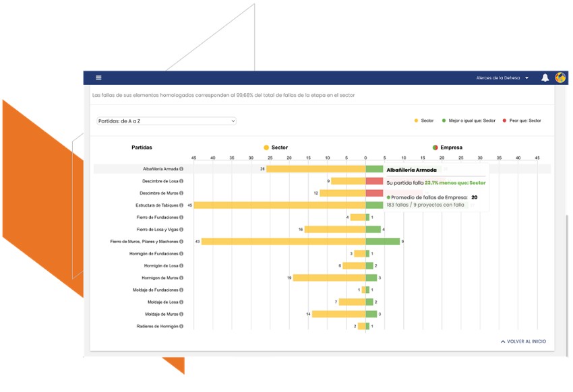This screenshot has width=573, height=392.
Task: Click info icon for Moldaje de Losa
Action: 181,302
